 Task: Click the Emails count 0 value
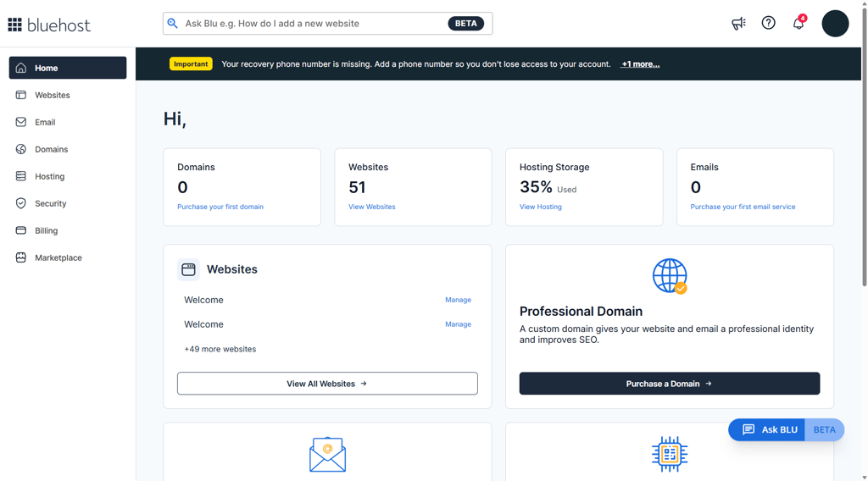coord(696,187)
